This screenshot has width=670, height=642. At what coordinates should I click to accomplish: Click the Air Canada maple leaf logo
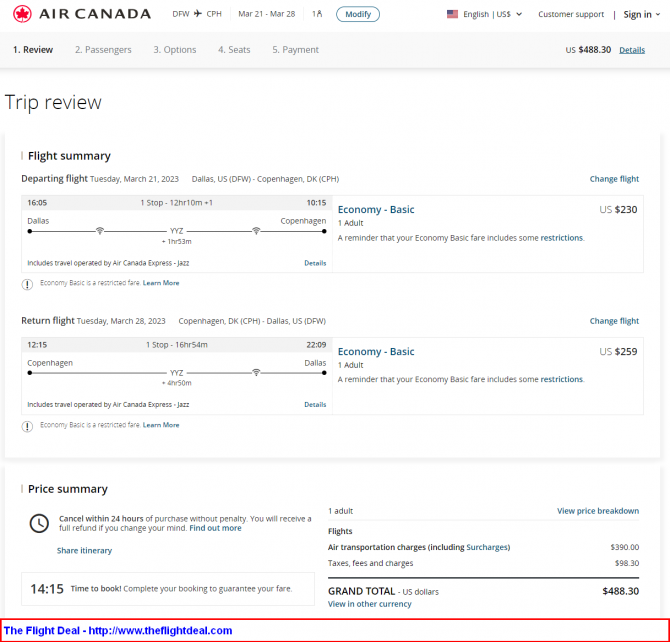click(x=22, y=14)
